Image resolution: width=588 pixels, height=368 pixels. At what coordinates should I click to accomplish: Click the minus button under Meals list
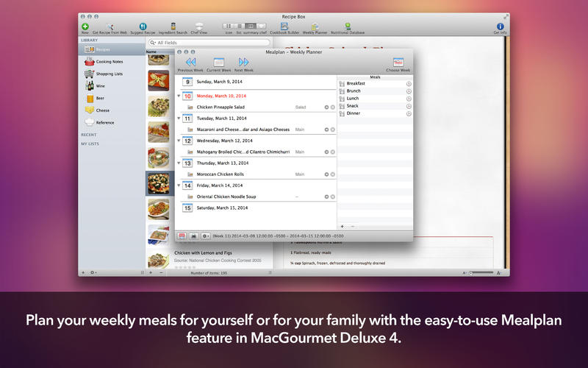[x=353, y=227]
